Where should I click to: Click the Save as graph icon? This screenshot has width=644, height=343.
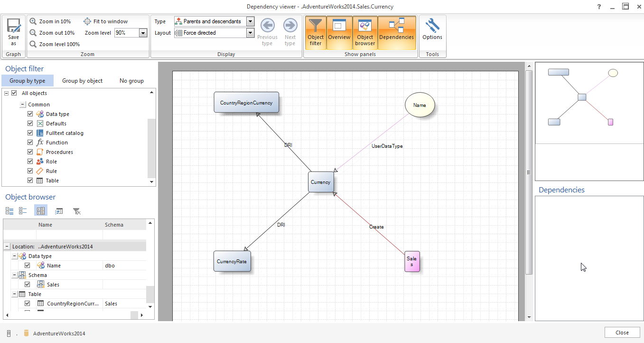pos(13,25)
